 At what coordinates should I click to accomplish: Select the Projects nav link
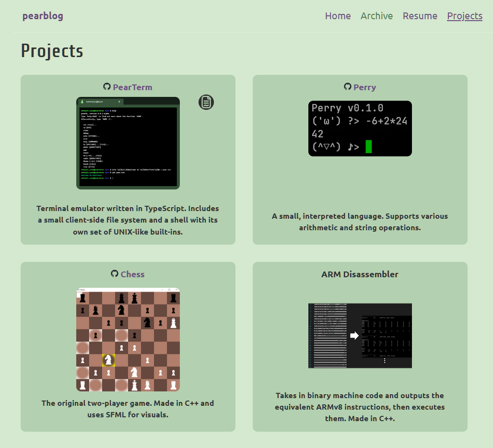coord(464,16)
